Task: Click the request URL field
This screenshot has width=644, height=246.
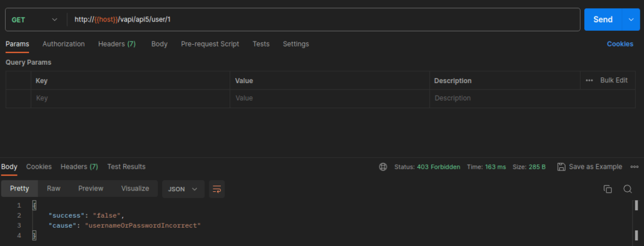Action: coord(324,20)
